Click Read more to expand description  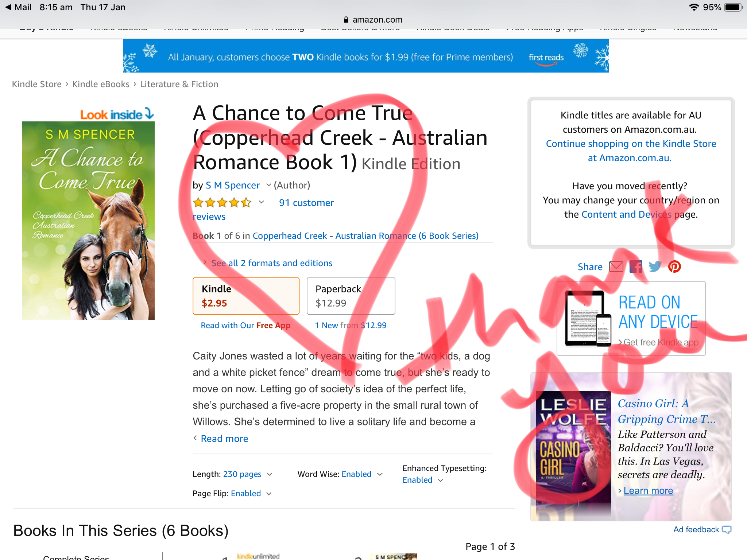(224, 439)
